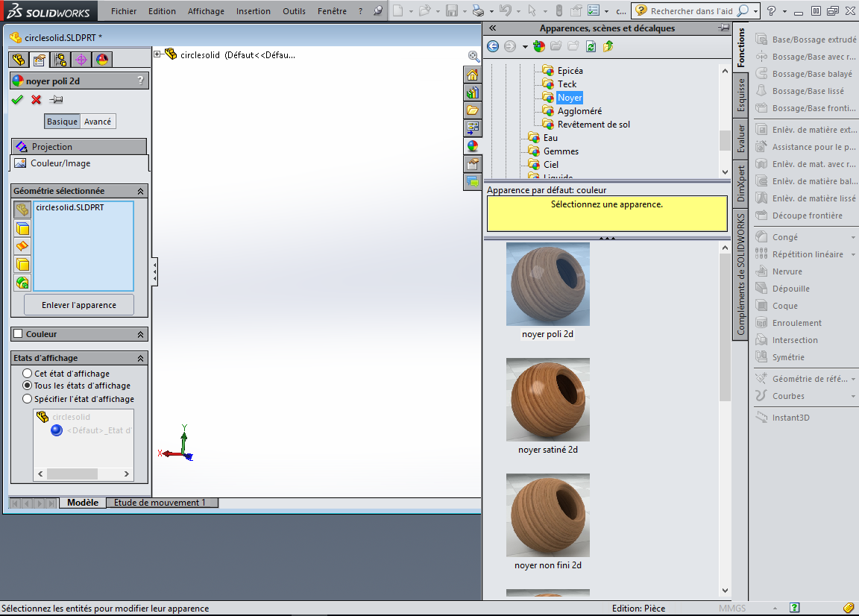Image resolution: width=859 pixels, height=616 pixels.
Task: Click the Coque feature command
Action: click(777, 306)
